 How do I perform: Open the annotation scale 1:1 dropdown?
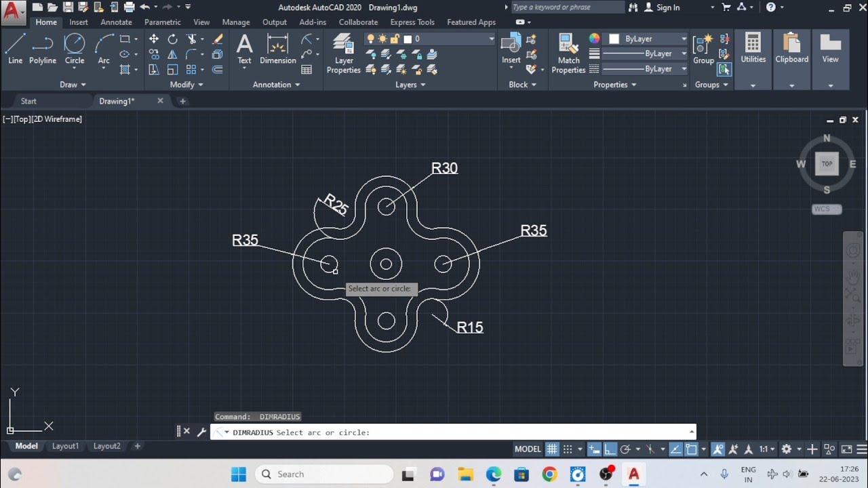pos(767,449)
